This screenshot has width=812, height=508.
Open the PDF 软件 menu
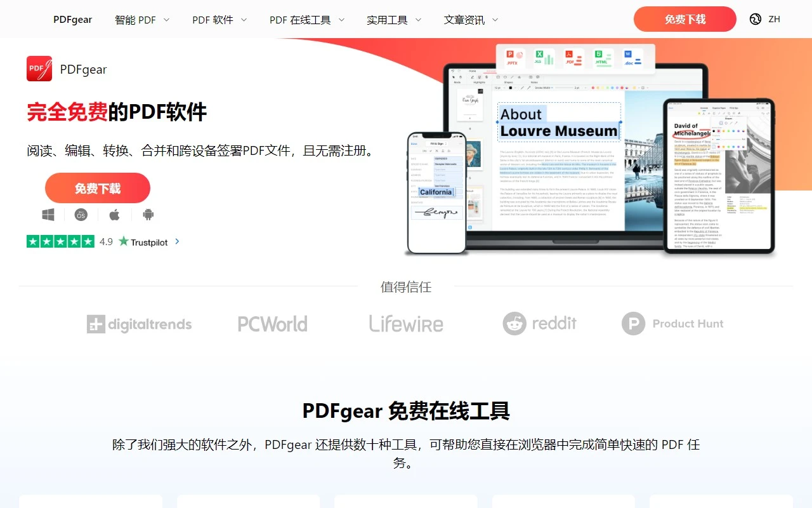[213, 20]
